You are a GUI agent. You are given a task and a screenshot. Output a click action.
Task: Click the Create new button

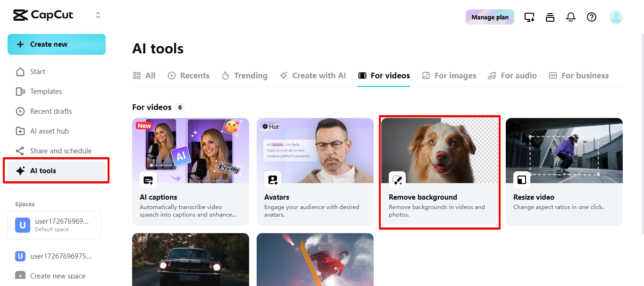pos(57,44)
